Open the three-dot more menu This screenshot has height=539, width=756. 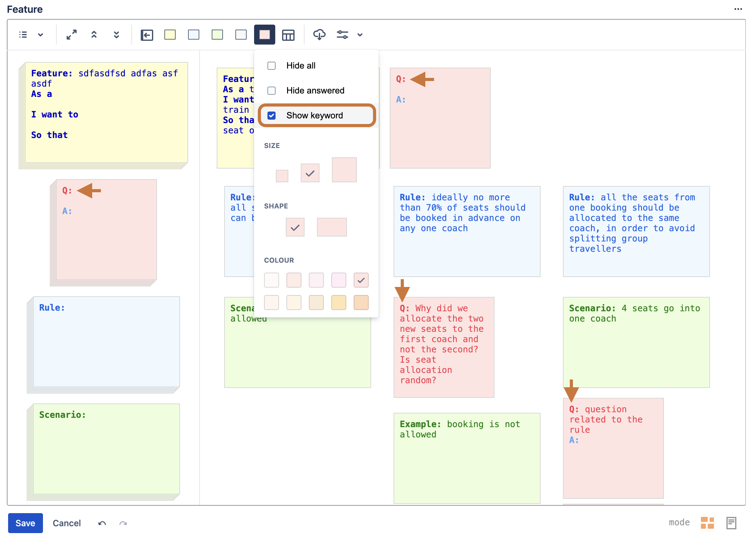click(x=739, y=9)
